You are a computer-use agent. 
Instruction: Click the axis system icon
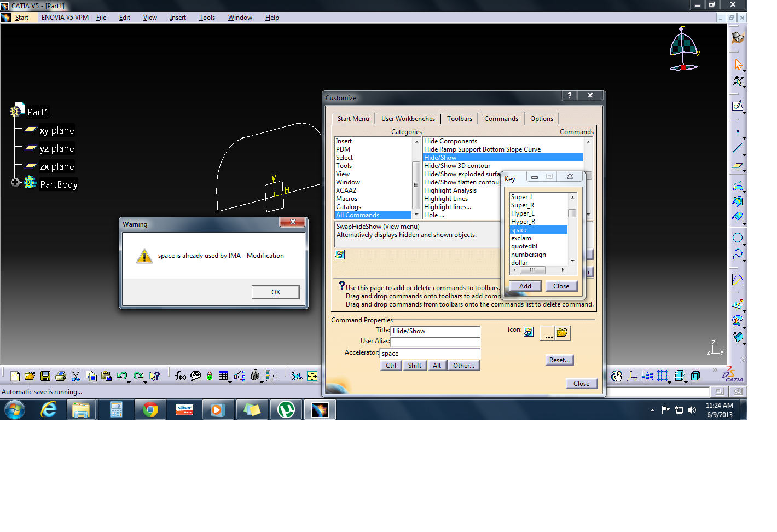pyautogui.click(x=632, y=376)
